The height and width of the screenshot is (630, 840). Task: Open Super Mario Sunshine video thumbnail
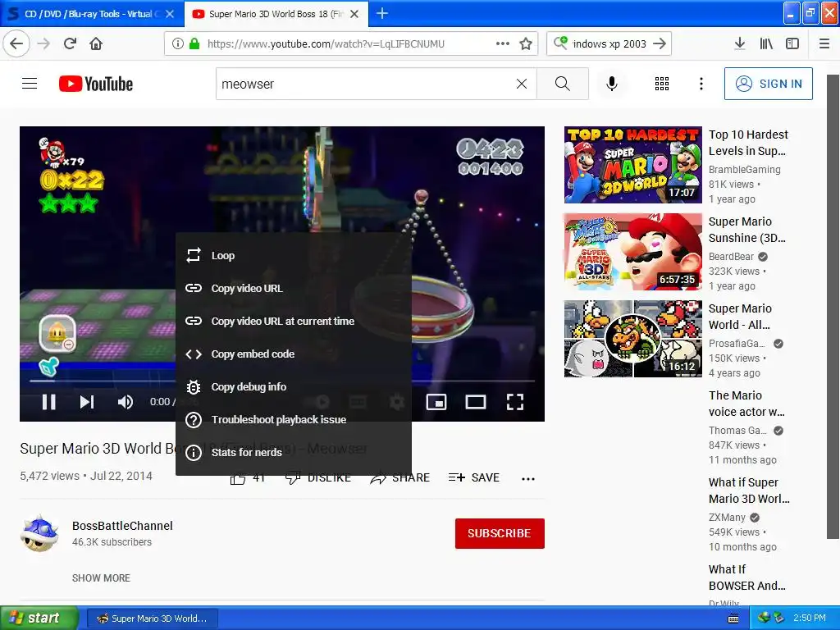point(632,252)
